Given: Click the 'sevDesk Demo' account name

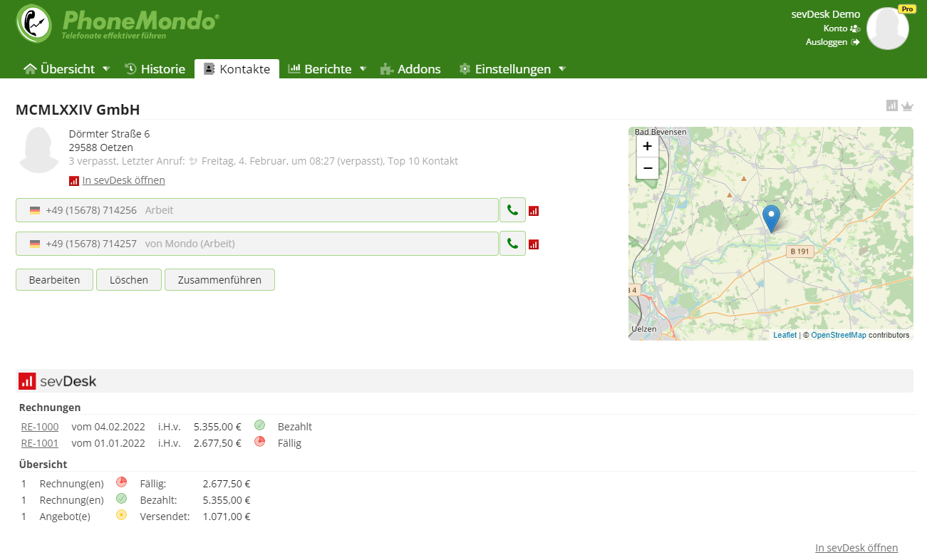Looking at the screenshot, I should click(825, 14).
